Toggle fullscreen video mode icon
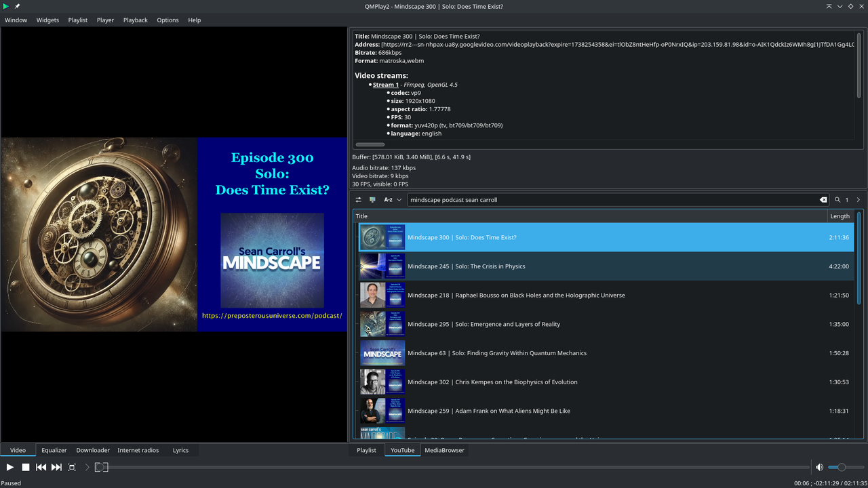This screenshot has width=868, height=488. 72,467
